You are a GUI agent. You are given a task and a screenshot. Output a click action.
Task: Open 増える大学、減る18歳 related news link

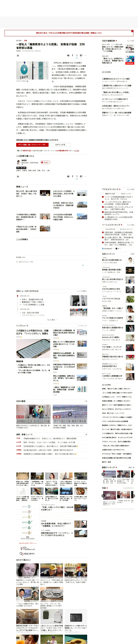click(27, 194)
